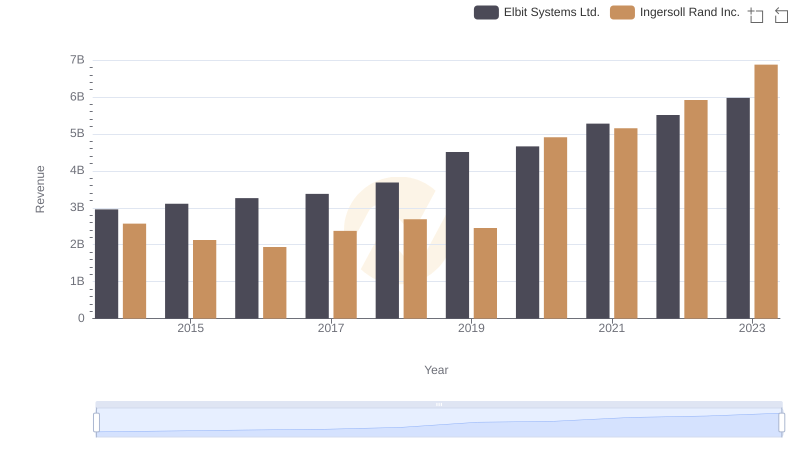Click Ingersoll Rand bar for 2015
The image size is (800, 461).
(205, 279)
